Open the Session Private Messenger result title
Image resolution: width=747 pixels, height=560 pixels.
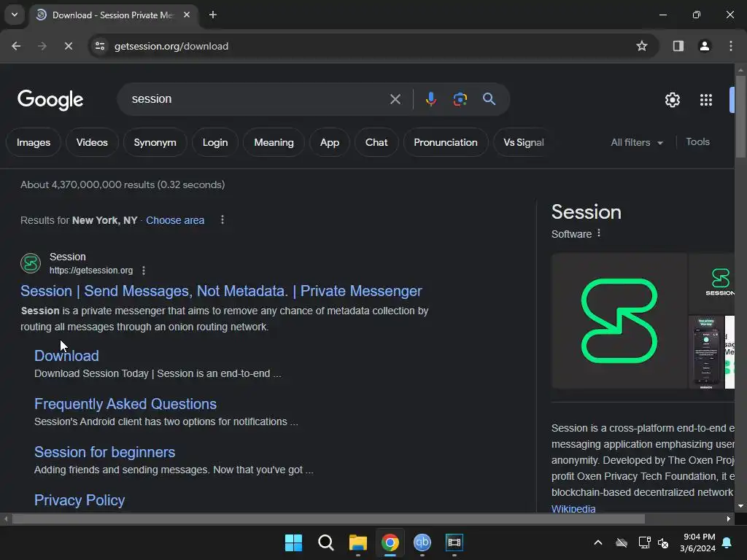(221, 291)
